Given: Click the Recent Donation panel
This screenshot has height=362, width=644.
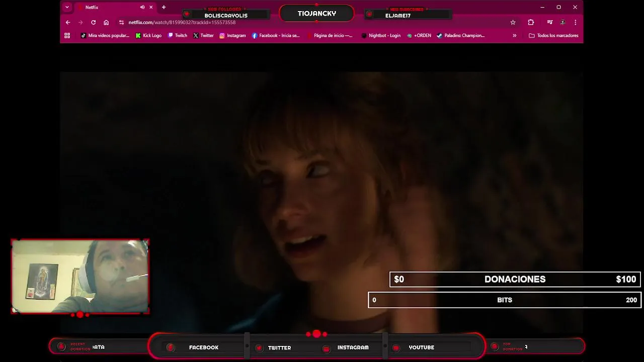Looking at the screenshot, I should click(x=99, y=346).
